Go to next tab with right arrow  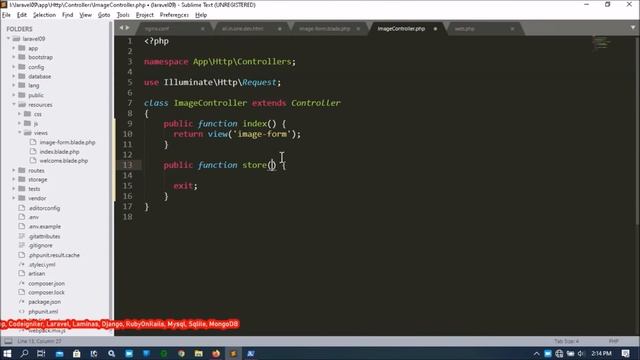pos(128,28)
